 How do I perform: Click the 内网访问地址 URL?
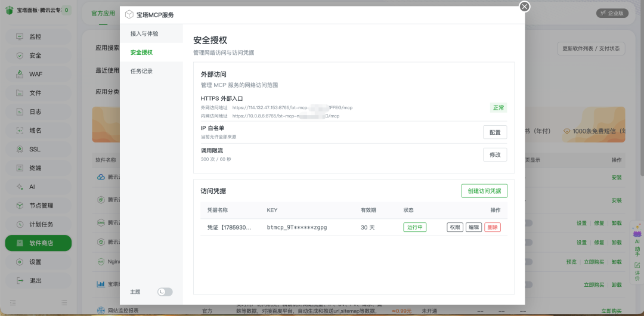click(286, 116)
